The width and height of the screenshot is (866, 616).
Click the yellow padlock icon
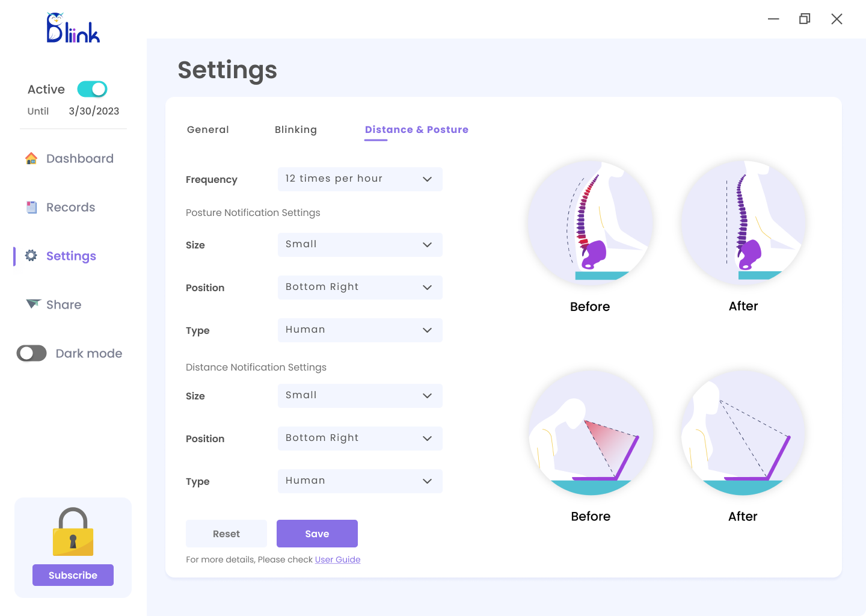(x=73, y=532)
